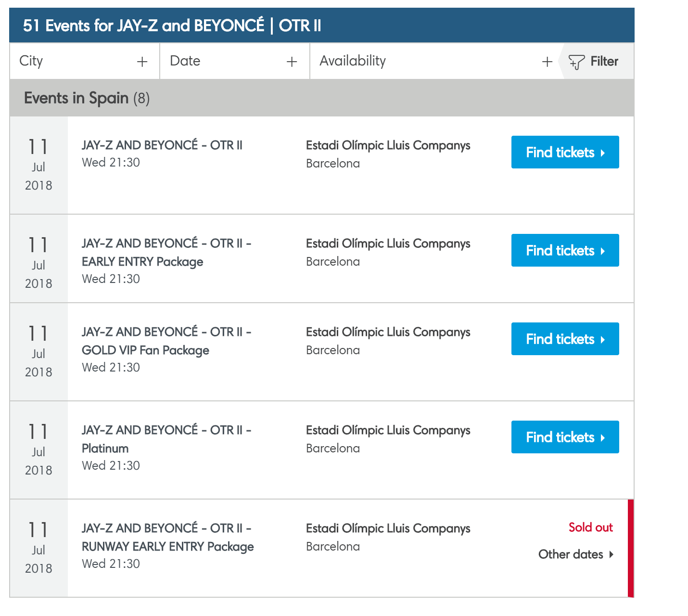Screen dimensions: 688x616
Task: Find tickets for GOLD VIP Fan Package
Action: (x=565, y=339)
